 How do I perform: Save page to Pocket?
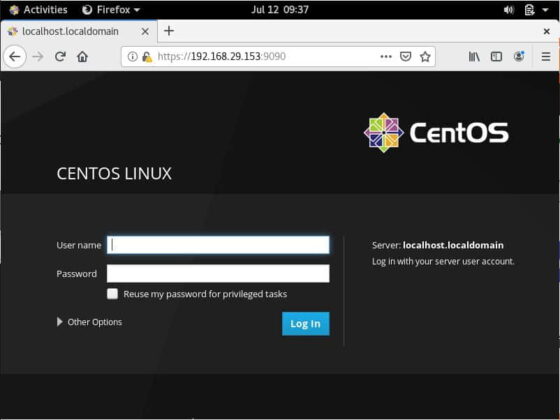tap(405, 56)
